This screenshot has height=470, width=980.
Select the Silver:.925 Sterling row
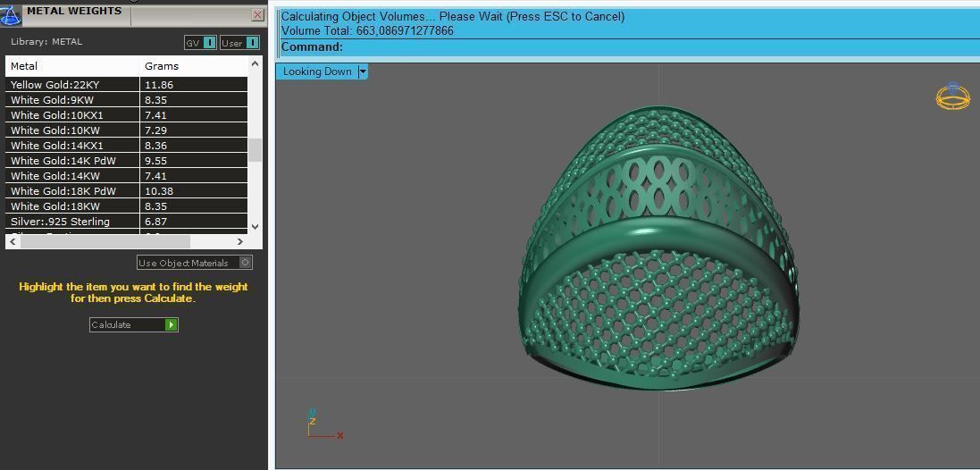(127, 222)
